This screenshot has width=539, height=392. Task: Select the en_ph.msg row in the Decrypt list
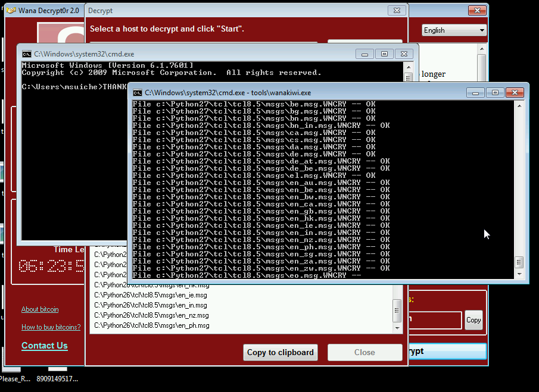pos(152,325)
